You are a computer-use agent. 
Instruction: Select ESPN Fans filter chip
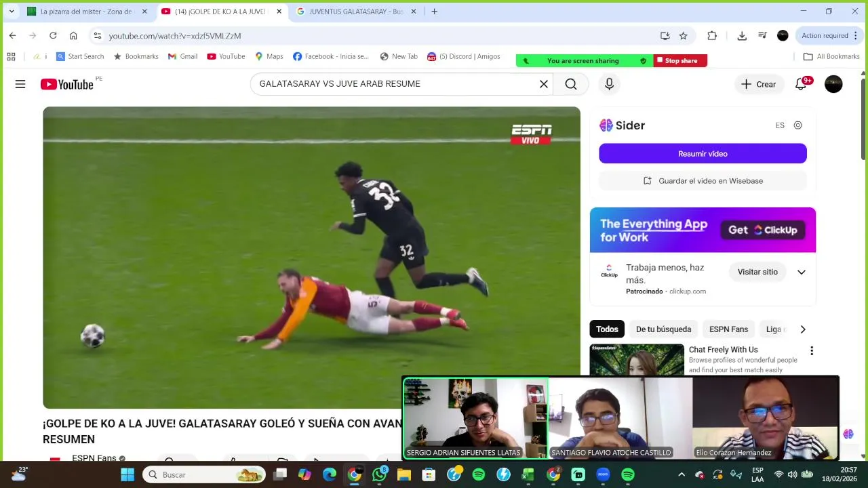(728, 329)
